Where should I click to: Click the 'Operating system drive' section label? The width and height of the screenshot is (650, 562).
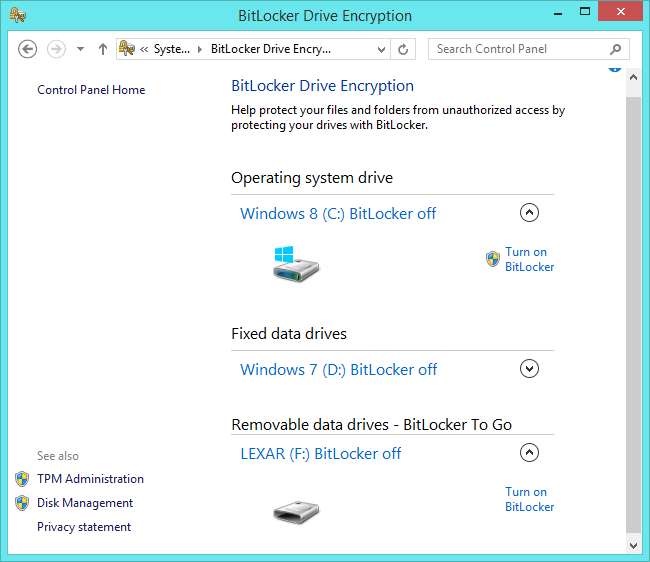[312, 178]
